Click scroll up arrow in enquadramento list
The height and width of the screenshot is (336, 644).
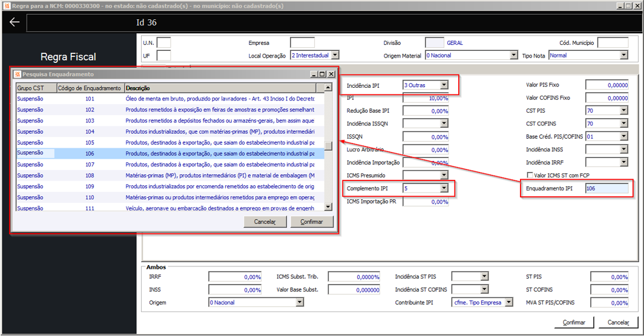coord(328,88)
